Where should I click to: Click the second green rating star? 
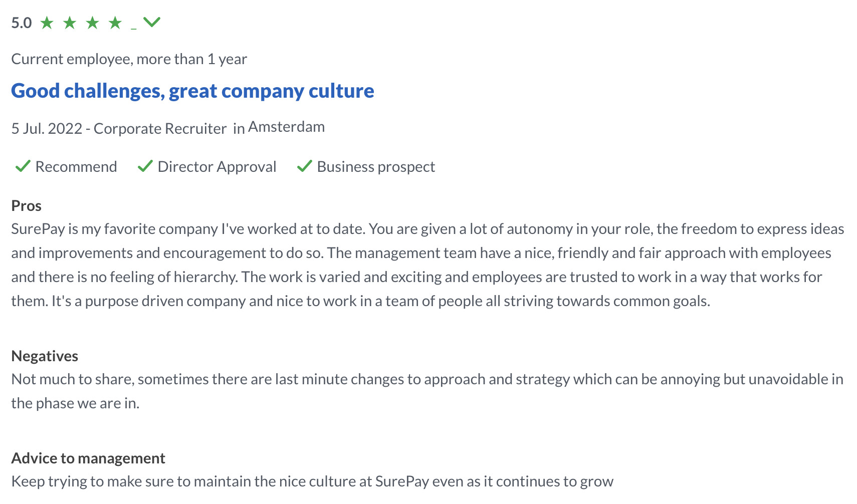point(70,23)
